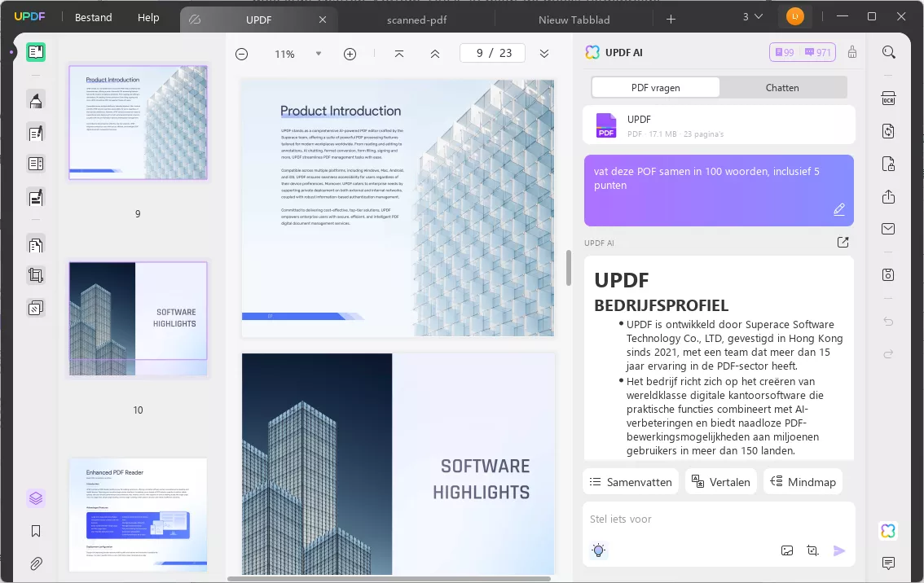924x583 pixels.
Task: Select the Chatten tab
Action: (x=782, y=87)
